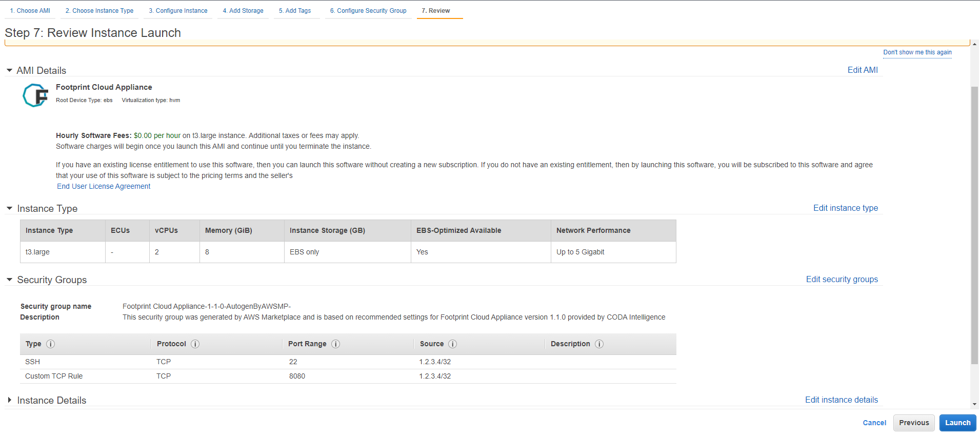Click the info icon next to Port Range
Screen dimensions: 980x436
336,344
